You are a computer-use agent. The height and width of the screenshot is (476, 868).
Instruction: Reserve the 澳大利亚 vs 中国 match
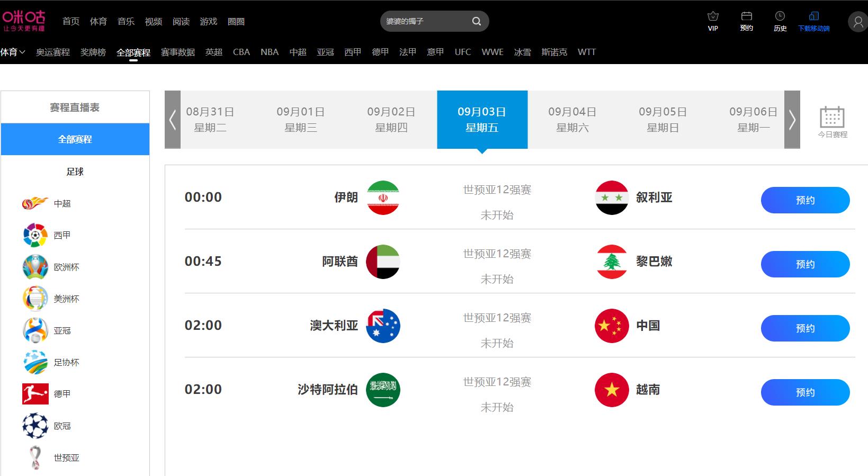click(805, 328)
